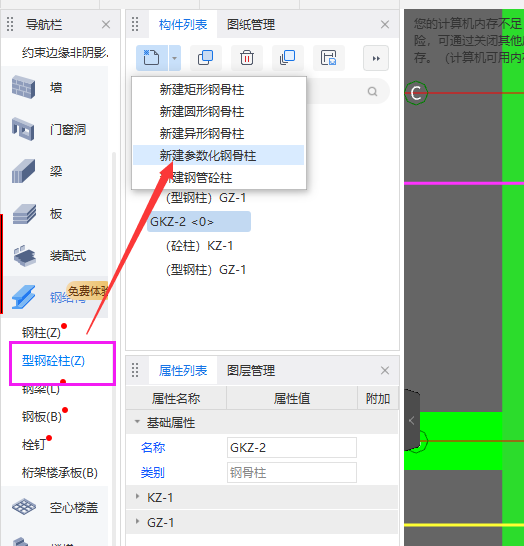Open the new component dropdown arrow

(174, 58)
